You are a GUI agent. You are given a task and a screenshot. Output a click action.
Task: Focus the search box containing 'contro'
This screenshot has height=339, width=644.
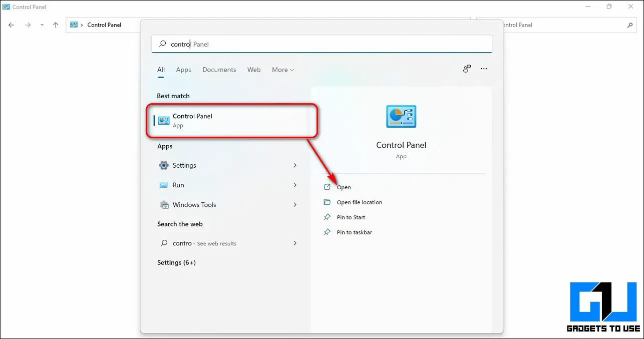pyautogui.click(x=322, y=44)
